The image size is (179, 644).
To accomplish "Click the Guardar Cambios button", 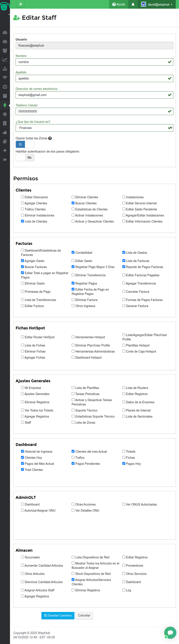I will 58,615.
